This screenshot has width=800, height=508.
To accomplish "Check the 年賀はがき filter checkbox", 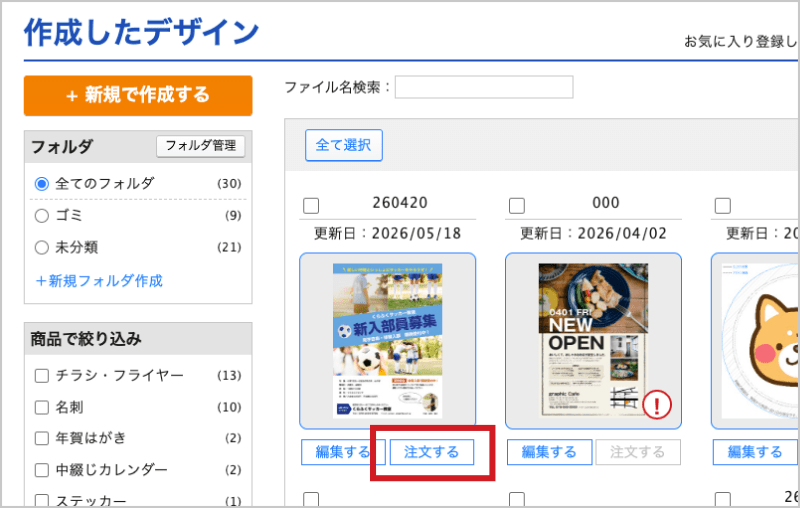I will (x=42, y=438).
